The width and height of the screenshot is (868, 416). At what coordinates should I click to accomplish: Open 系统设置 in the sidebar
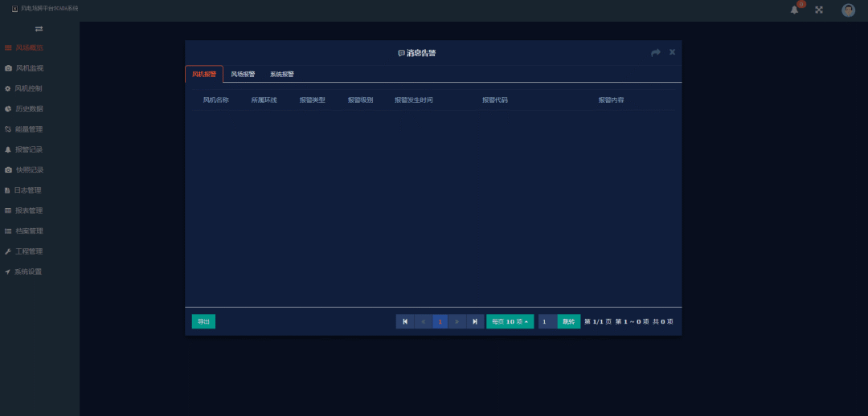pos(28,271)
